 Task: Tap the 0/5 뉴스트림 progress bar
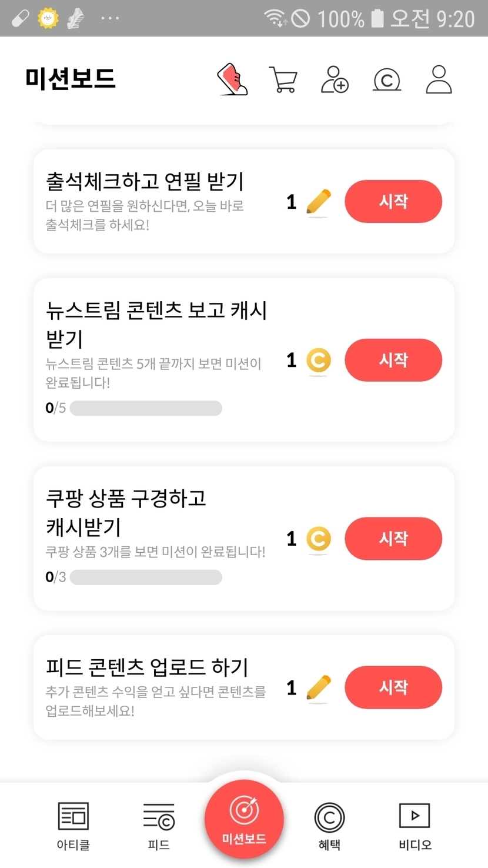pos(146,408)
